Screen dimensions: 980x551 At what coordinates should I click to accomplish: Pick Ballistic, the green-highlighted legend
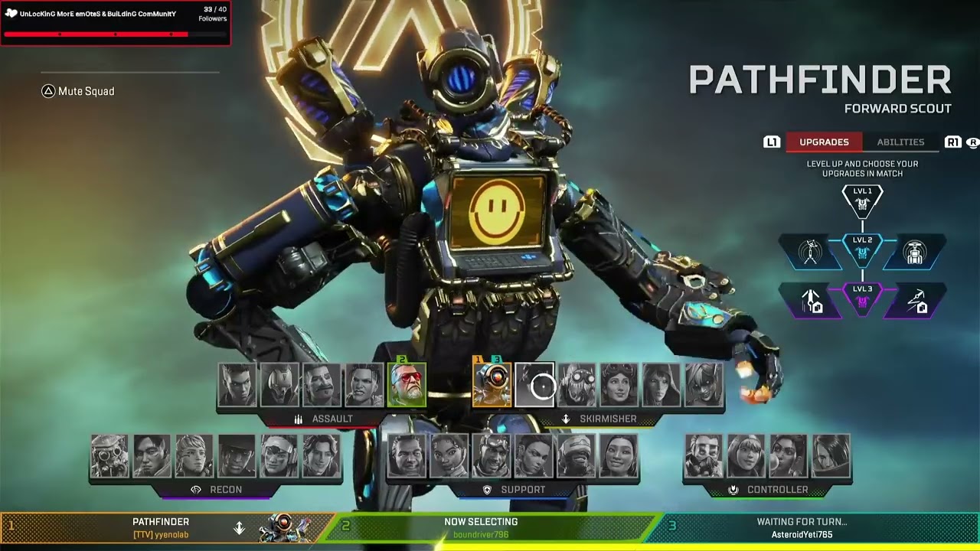tap(407, 385)
